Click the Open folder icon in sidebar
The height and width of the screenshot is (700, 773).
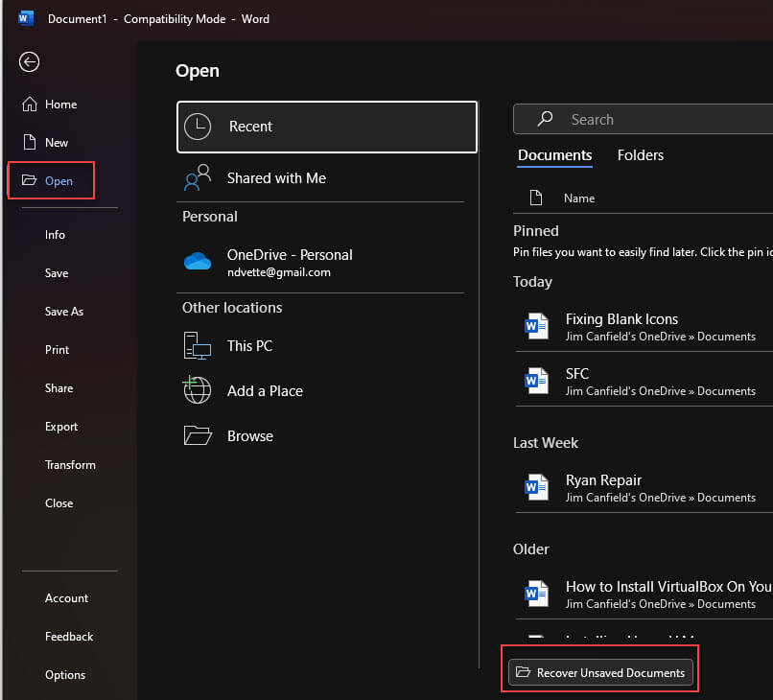30,180
